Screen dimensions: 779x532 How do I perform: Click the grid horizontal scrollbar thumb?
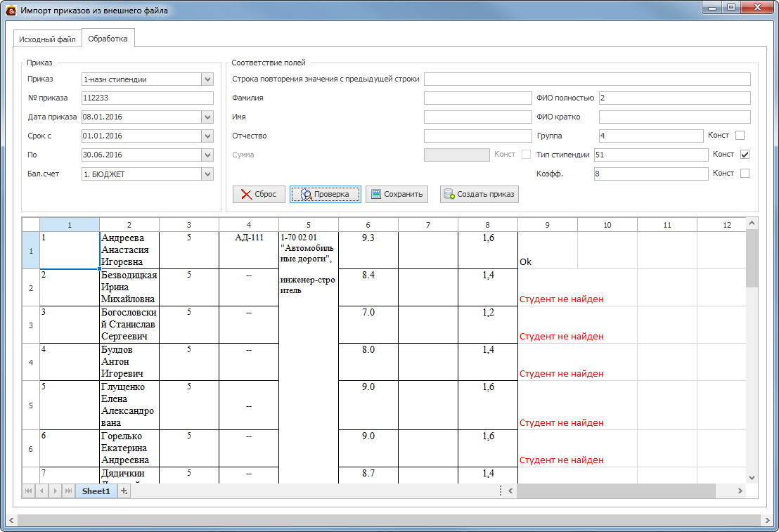[616, 491]
